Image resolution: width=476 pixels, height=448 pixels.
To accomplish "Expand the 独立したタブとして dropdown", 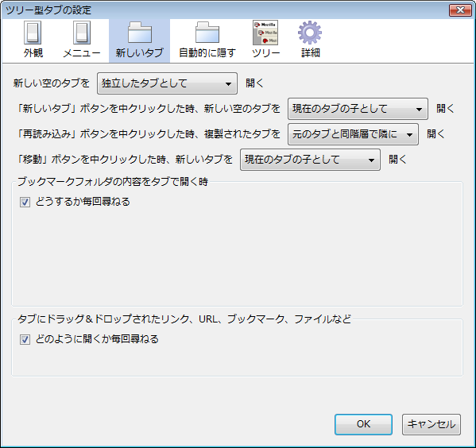I will click(167, 83).
